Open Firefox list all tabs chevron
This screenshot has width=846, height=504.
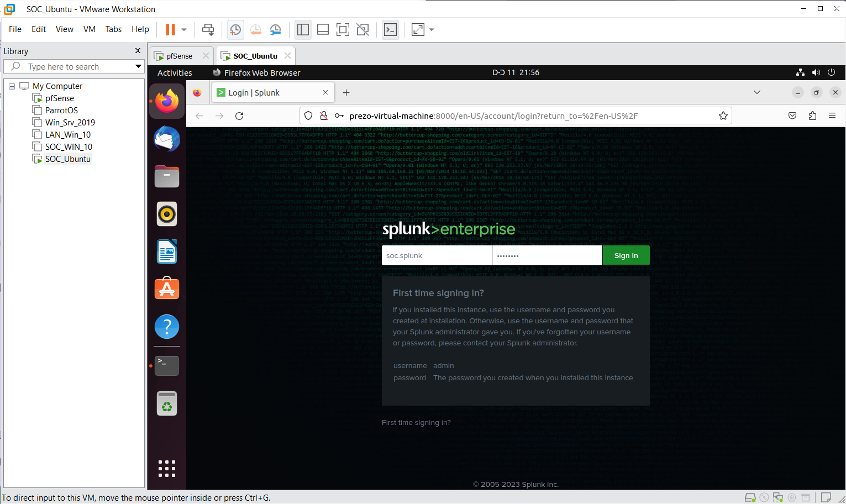click(757, 92)
